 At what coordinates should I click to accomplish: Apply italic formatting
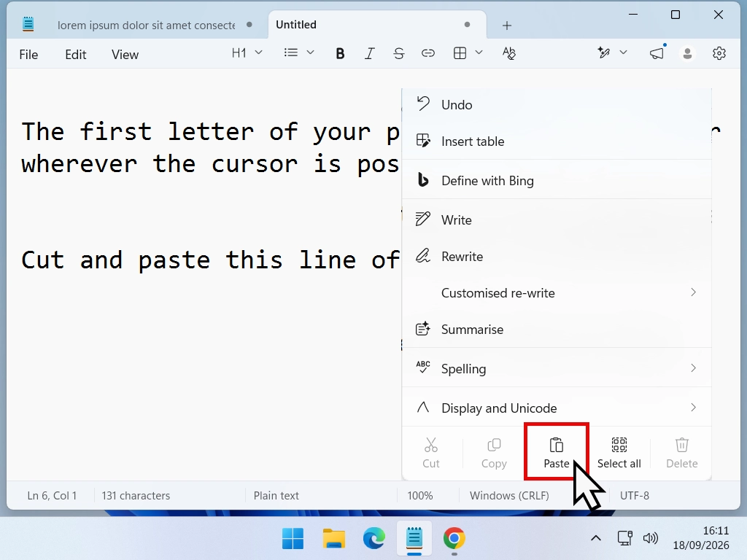369,53
